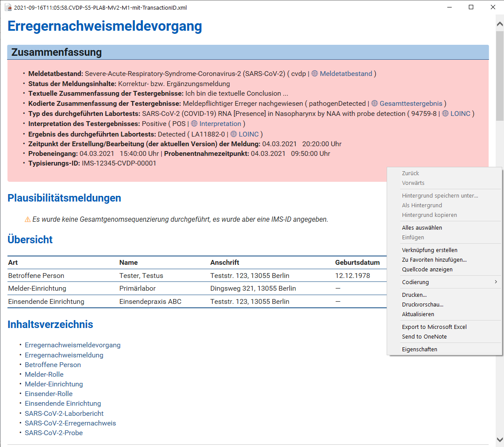The width and height of the screenshot is (504, 447).
Task: Click globe icon beside Gesamttestergebnis
Action: pyautogui.click(x=374, y=104)
